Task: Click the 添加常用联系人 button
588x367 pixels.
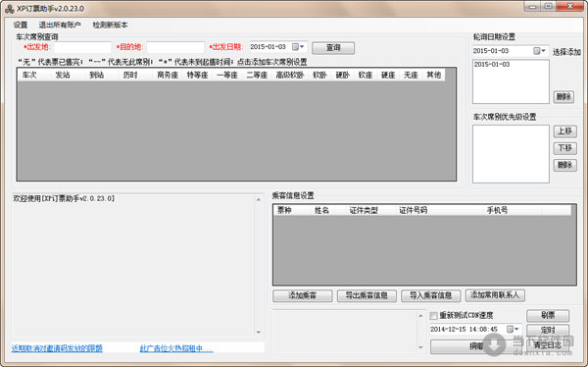Action: click(495, 295)
